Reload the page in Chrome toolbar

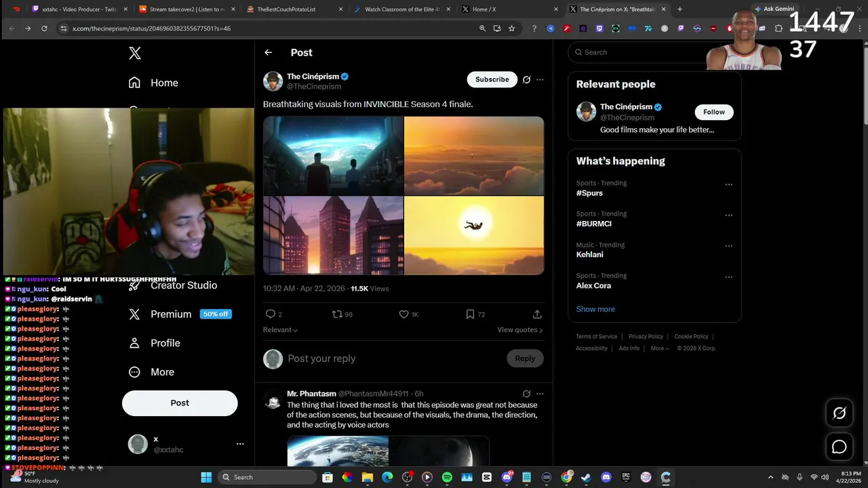44,28
